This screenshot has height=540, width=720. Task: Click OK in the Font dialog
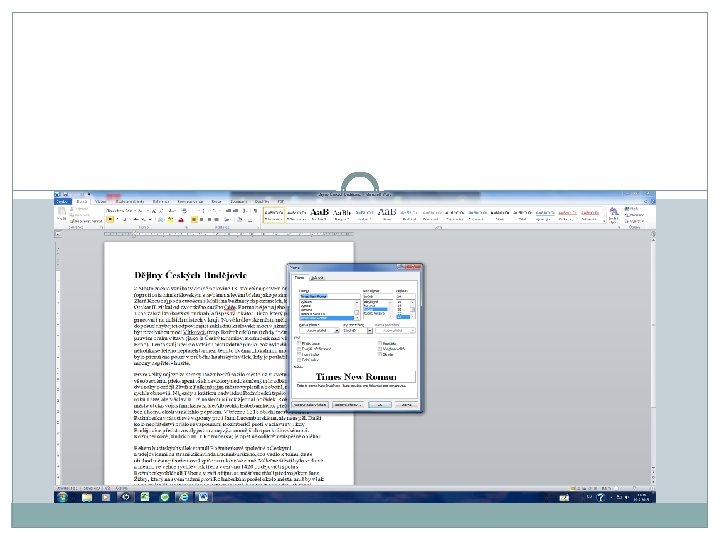tap(380, 405)
